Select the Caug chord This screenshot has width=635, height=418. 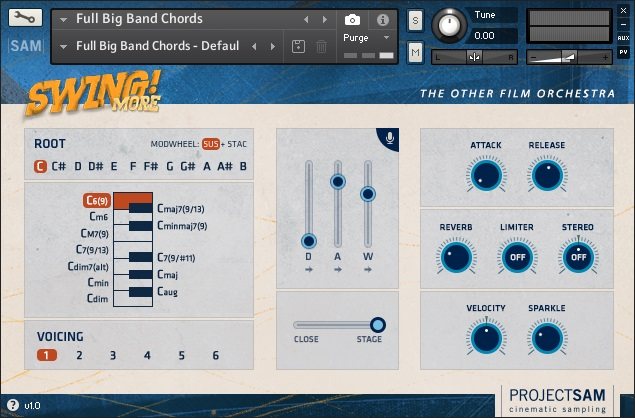click(167, 291)
